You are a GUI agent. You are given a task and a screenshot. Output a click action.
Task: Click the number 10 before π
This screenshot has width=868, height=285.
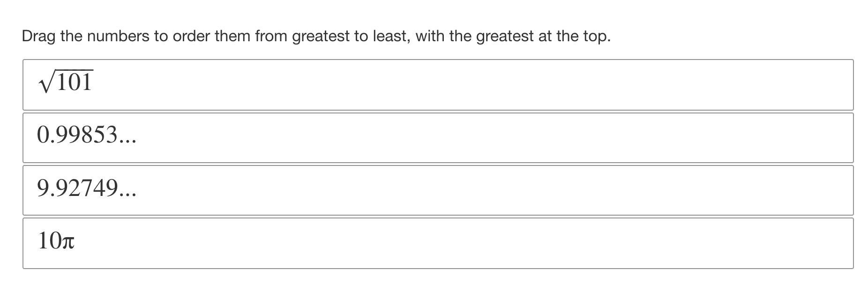click(49, 240)
